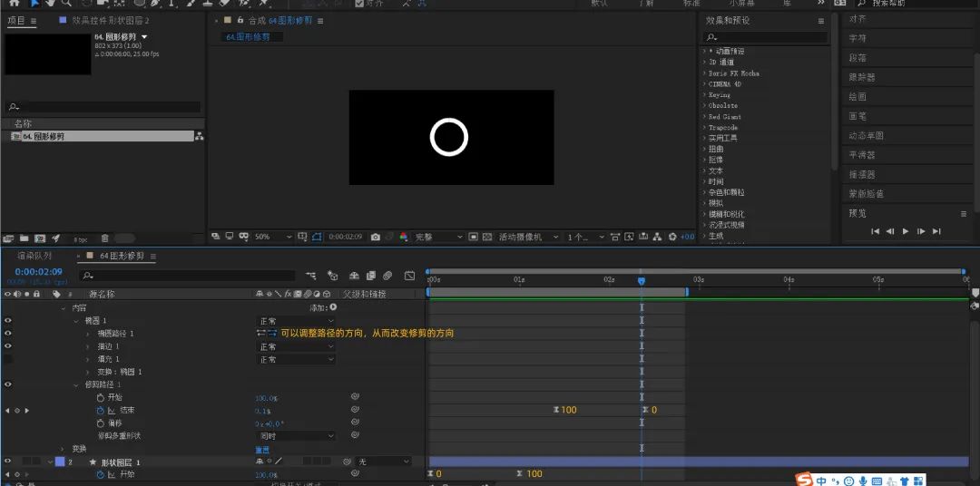Open blend mode dropdown for 描边 1
Viewport: 980px width, 486px height.
296,346
